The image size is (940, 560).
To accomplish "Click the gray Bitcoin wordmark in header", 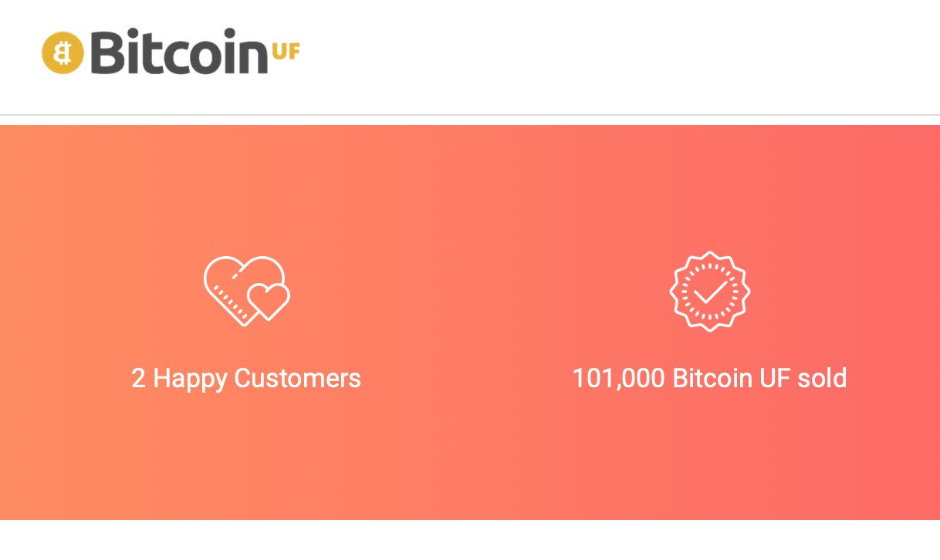I will 178,52.
